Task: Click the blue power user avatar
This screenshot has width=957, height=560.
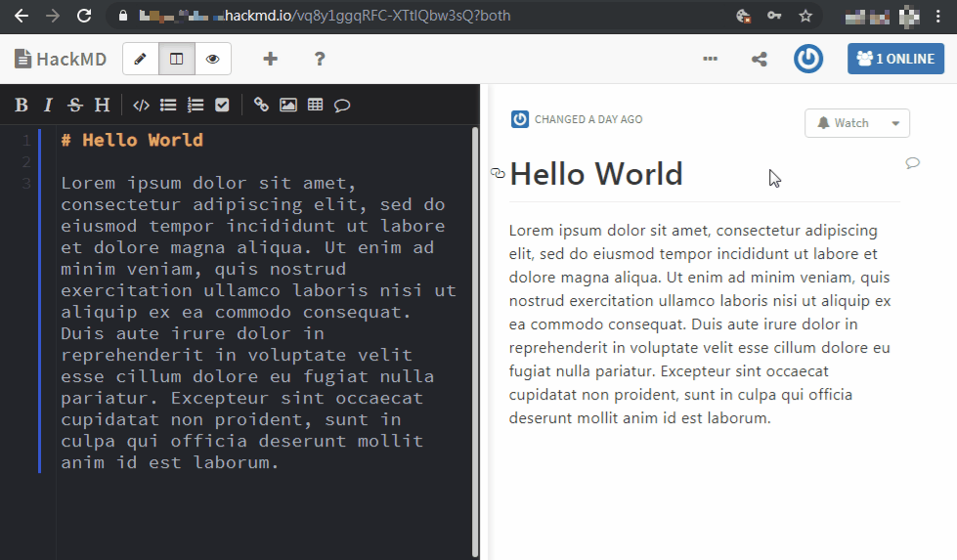Action: coord(808,59)
